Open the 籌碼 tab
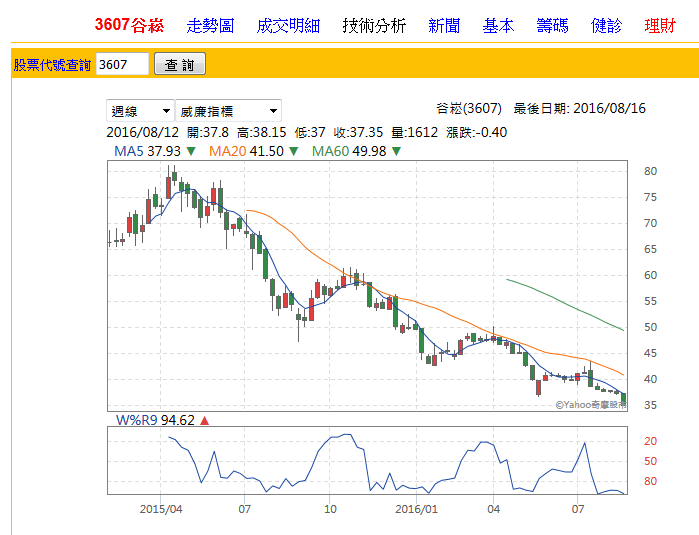Screen dimensions: 699x535 point(552,25)
